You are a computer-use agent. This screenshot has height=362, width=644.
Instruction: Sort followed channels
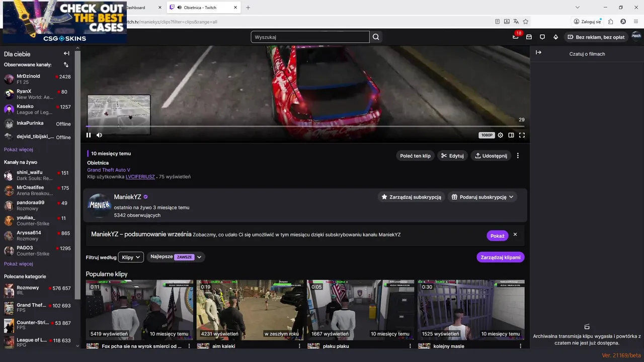pyautogui.click(x=66, y=65)
